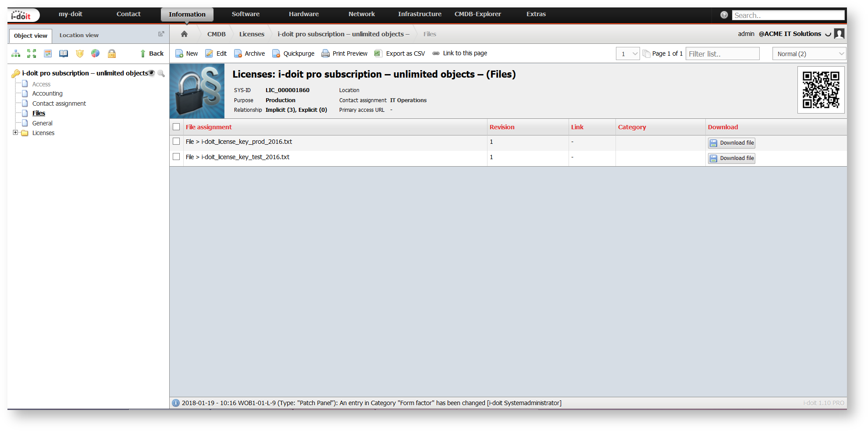Expand the Licenses folder in tree

pos(15,132)
